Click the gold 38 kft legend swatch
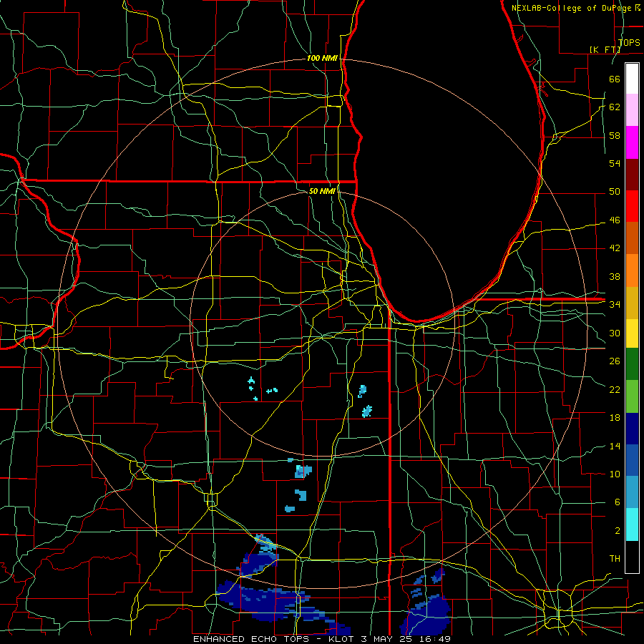Viewport: 644px width, 644px height. pos(632,303)
